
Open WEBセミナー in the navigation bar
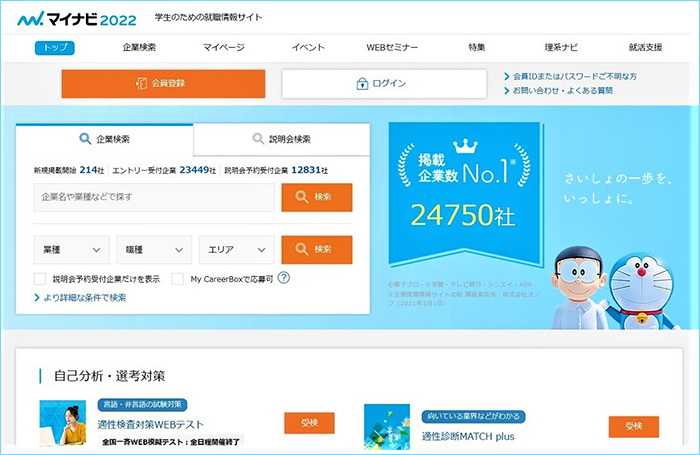pyautogui.click(x=392, y=47)
